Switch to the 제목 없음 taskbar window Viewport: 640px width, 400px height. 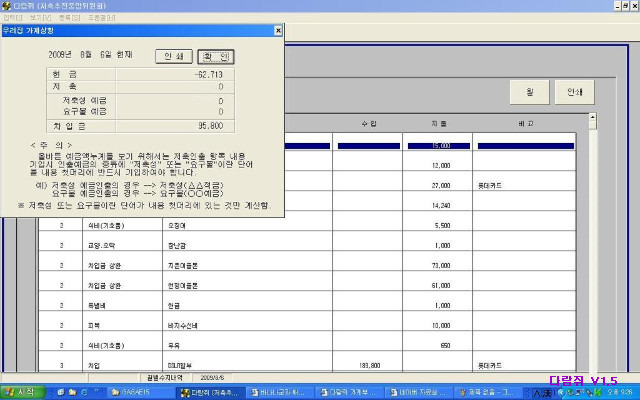coord(489,393)
